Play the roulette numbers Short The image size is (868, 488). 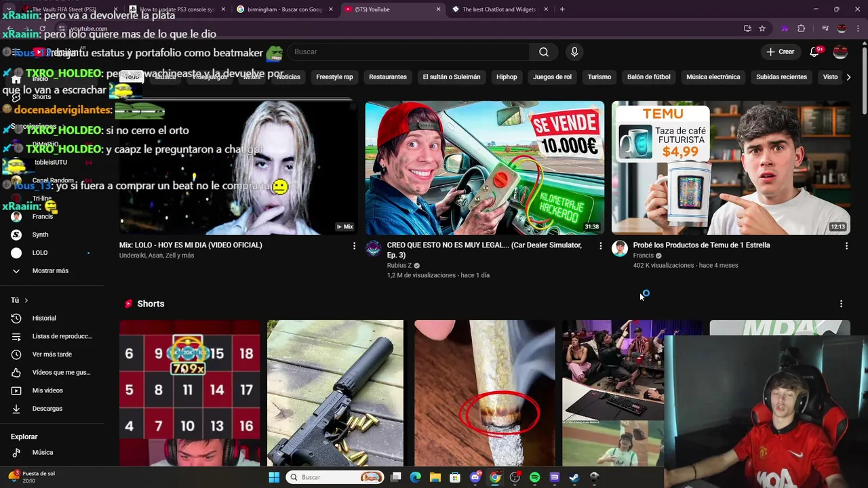[190, 393]
